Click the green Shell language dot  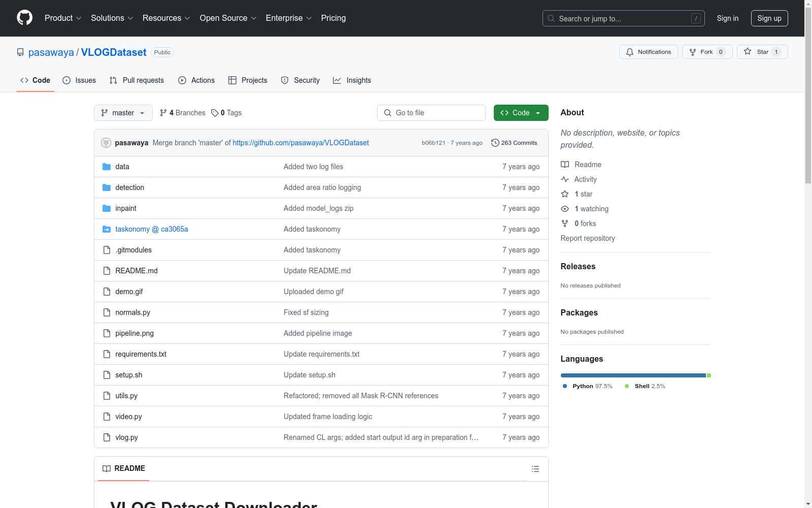(627, 386)
